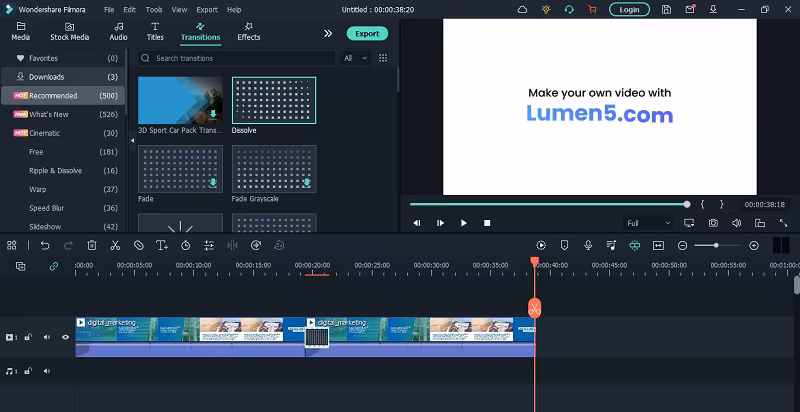This screenshot has width=800, height=412.
Task: Click the Search transitions field
Action: (236, 58)
